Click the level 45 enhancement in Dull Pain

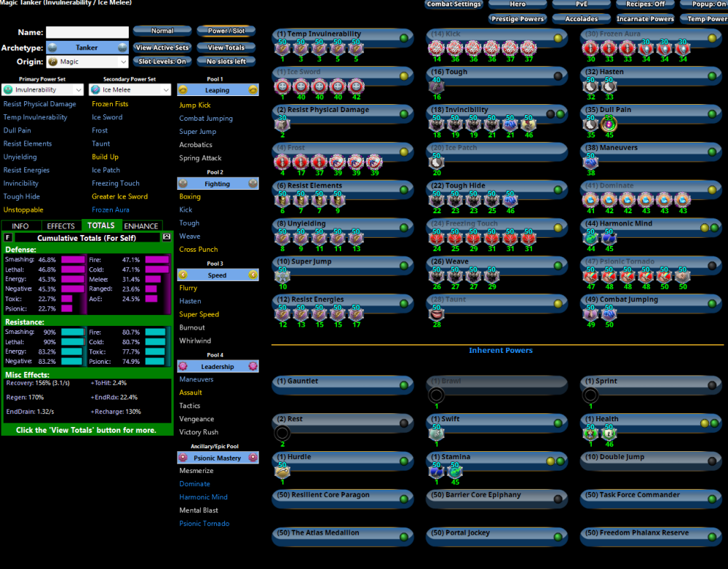tap(609, 124)
